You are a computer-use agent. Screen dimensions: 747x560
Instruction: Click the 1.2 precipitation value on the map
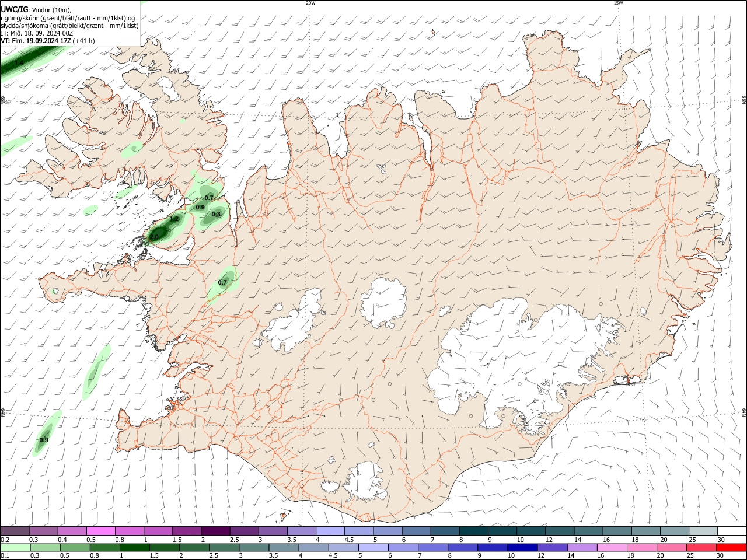pyautogui.click(x=174, y=219)
